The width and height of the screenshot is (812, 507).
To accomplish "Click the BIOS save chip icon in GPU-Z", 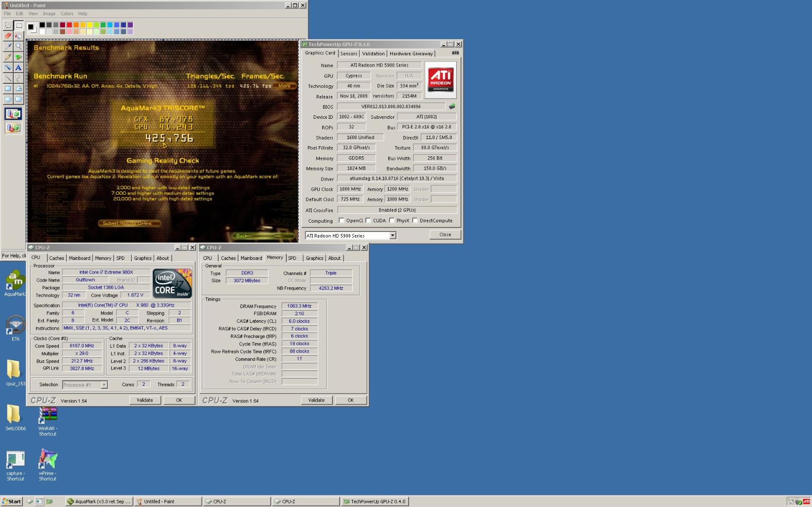I will (452, 107).
